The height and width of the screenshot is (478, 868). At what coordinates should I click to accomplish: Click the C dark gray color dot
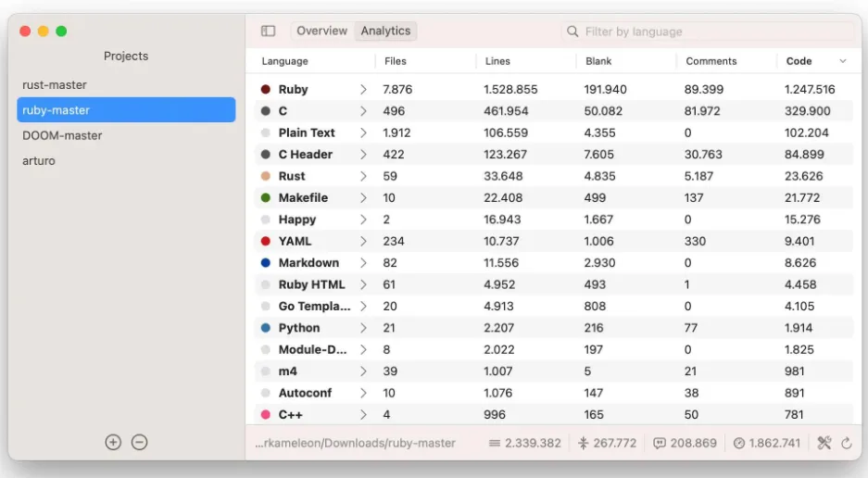tap(266, 111)
